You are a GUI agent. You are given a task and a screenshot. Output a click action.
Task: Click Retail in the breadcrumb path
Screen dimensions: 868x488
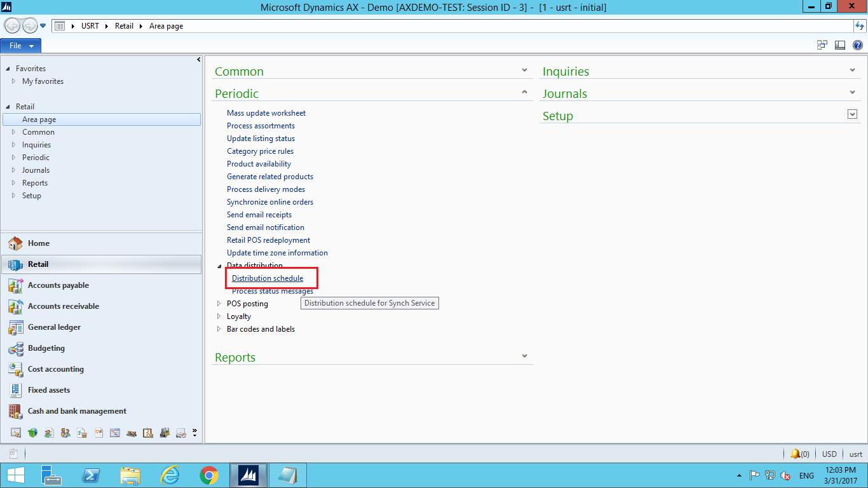[124, 26]
